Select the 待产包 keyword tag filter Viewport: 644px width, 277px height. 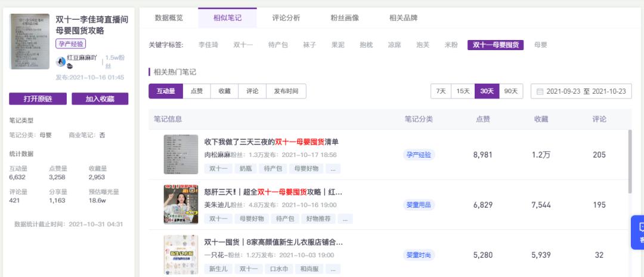pyautogui.click(x=278, y=45)
